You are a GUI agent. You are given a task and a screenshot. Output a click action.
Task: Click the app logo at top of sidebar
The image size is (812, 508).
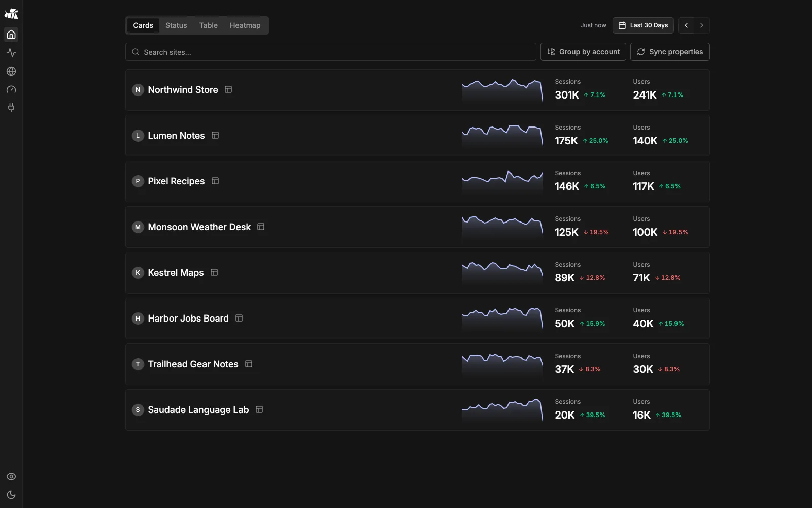pyautogui.click(x=11, y=14)
